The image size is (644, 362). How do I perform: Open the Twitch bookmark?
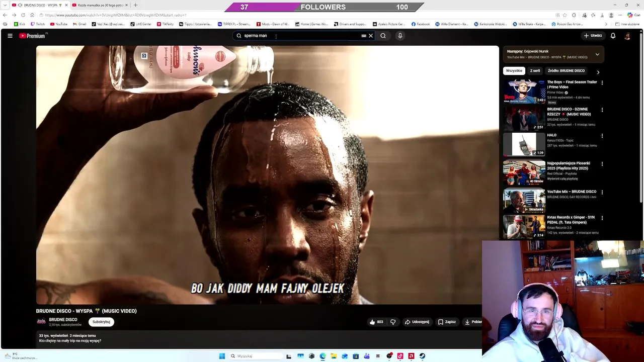tap(38, 24)
